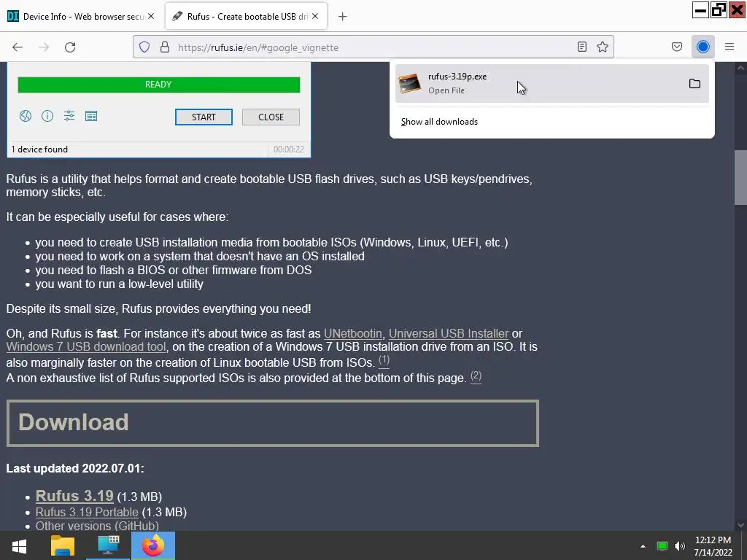Image resolution: width=747 pixels, height=560 pixels.
Task: Open the Windows Start menu
Action: click(x=20, y=545)
